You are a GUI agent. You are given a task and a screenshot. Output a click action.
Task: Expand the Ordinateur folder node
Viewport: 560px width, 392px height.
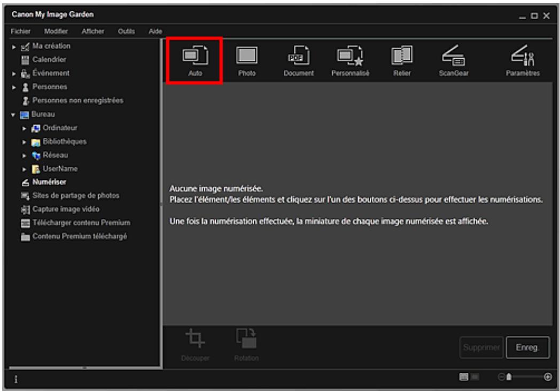click(x=24, y=128)
